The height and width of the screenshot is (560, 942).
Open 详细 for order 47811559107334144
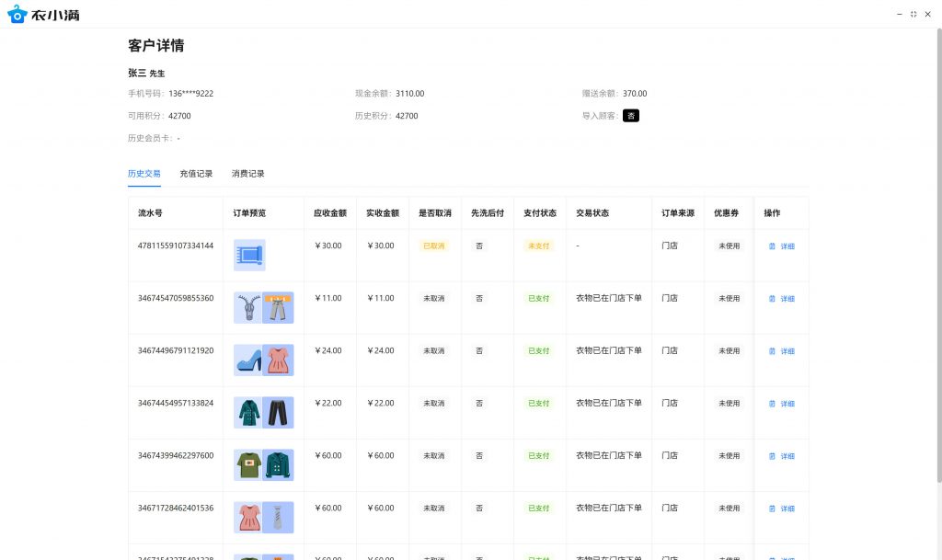click(782, 246)
